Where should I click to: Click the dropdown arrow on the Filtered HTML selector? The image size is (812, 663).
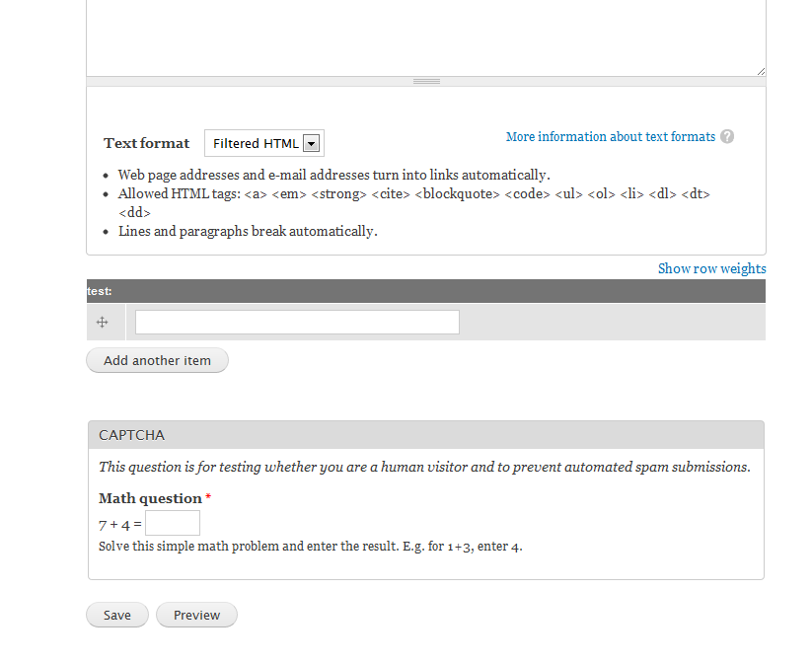pyautogui.click(x=312, y=142)
